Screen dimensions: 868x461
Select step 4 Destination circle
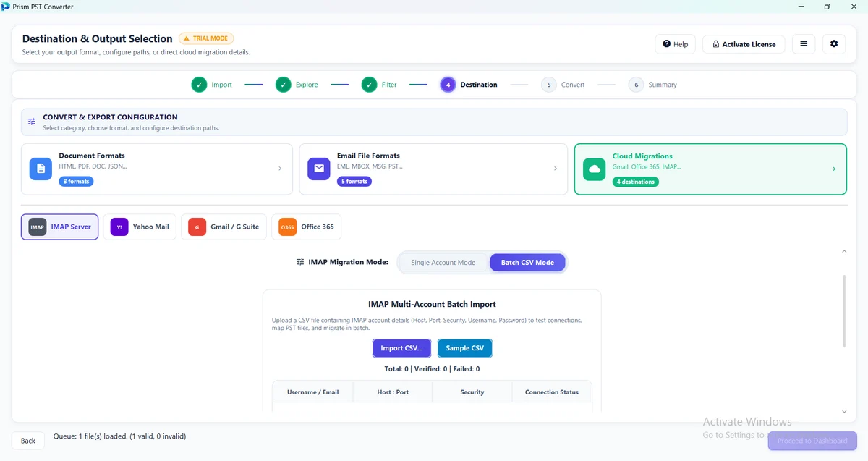pyautogui.click(x=448, y=85)
